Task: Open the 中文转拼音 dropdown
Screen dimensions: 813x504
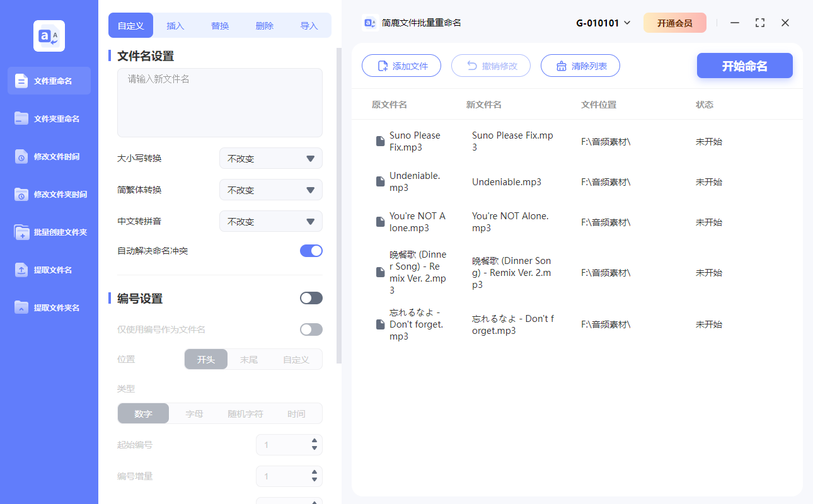Action: click(x=270, y=221)
